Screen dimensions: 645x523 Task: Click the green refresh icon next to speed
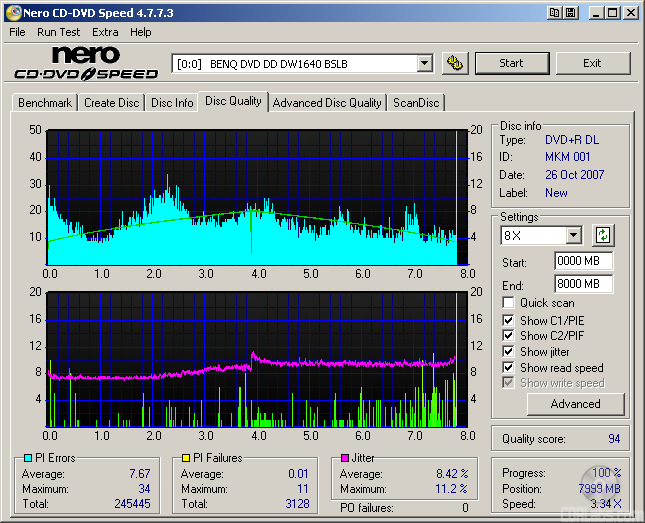coord(602,236)
